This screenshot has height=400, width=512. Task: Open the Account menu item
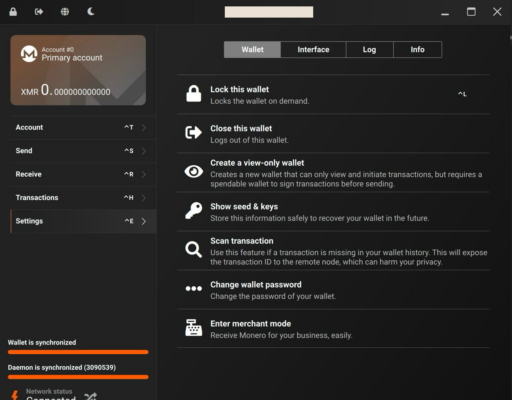click(x=83, y=127)
